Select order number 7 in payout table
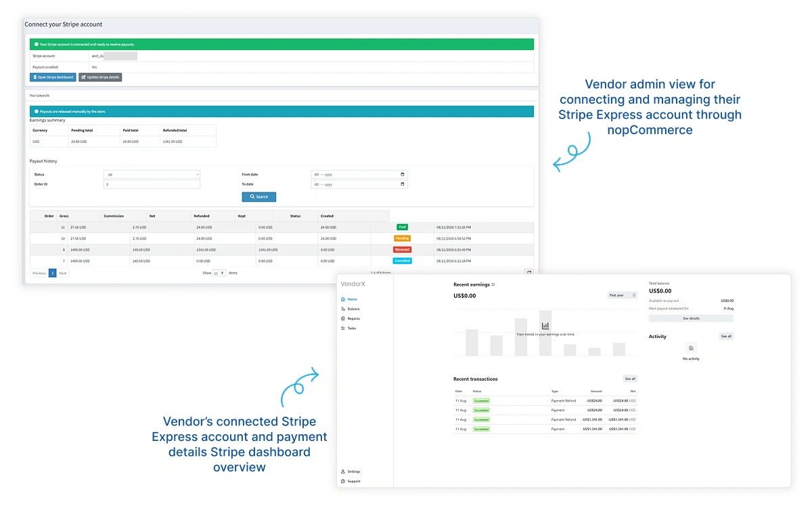The height and width of the screenshot is (508, 812). 64,261
